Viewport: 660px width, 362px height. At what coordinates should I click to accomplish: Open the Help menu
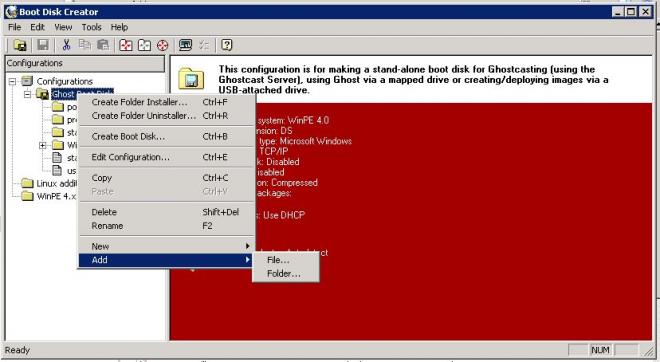pos(119,27)
